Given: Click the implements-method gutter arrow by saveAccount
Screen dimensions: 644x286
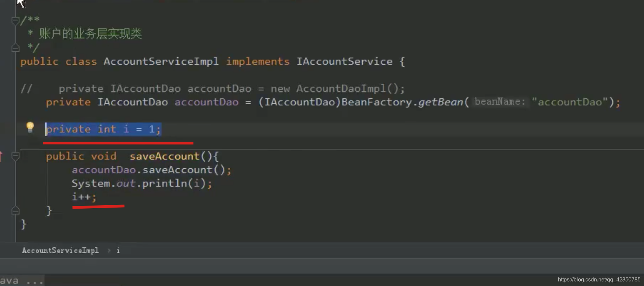Looking at the screenshot, I should (x=1, y=156).
